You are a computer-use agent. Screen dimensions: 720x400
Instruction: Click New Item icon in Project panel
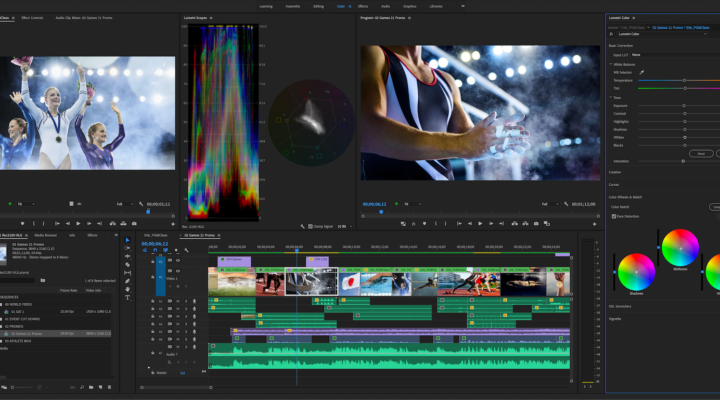click(100, 387)
